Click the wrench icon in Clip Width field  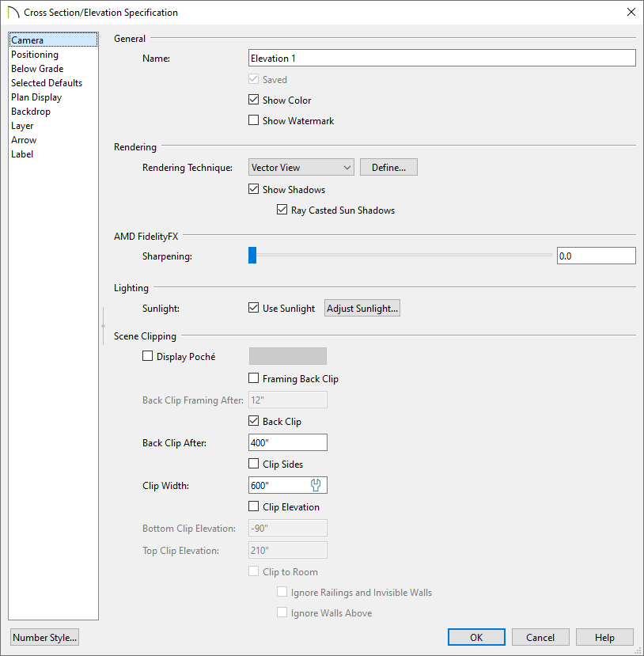(316, 485)
